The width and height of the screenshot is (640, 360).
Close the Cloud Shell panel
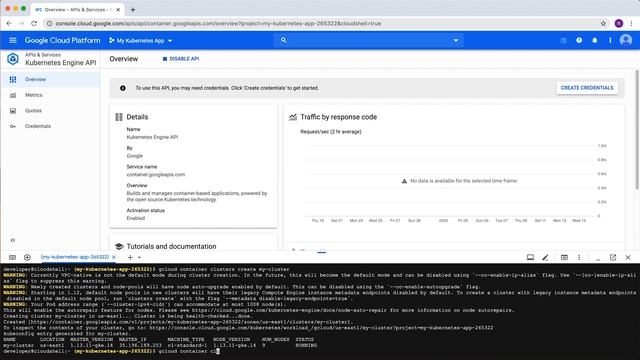coord(628,258)
